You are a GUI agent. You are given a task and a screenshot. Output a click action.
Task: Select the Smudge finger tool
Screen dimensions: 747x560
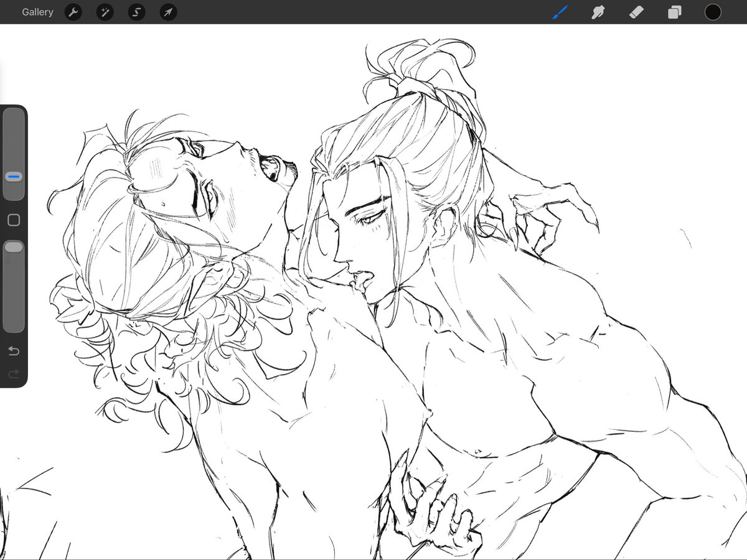pyautogui.click(x=598, y=12)
